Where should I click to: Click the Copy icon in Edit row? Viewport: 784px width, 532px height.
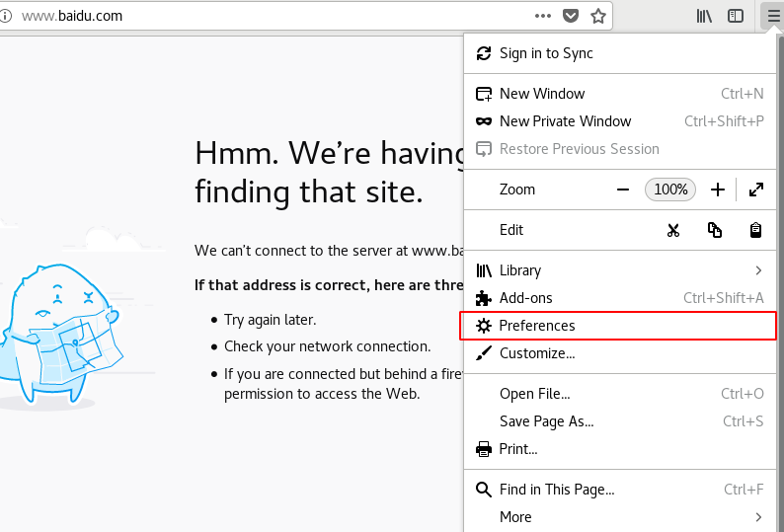tap(715, 230)
